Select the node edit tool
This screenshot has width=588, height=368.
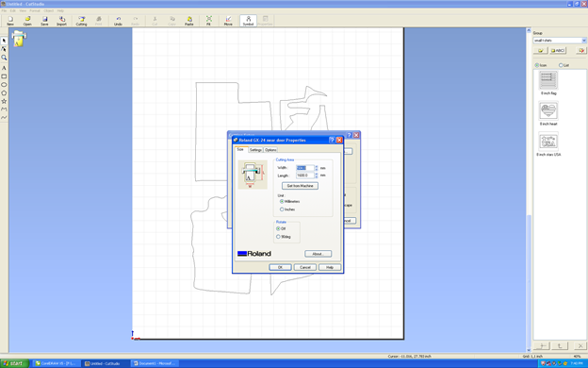tap(4, 49)
